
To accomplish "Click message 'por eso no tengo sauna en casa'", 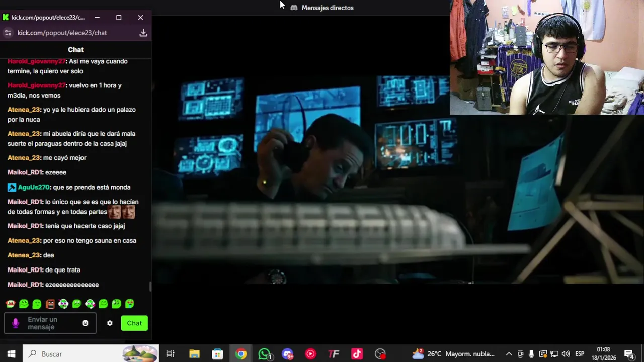I will pyautogui.click(x=90, y=241).
